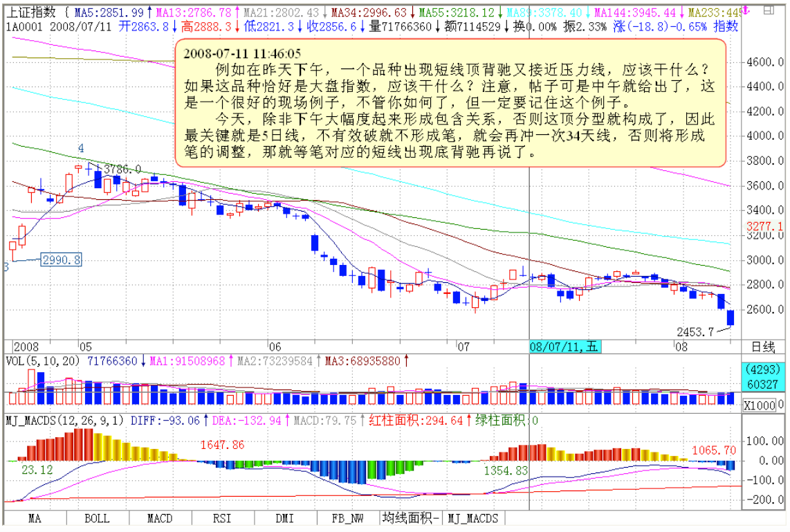
Task: Click the highlighted 08/07/11,五 date marker
Action: pyautogui.click(x=564, y=347)
